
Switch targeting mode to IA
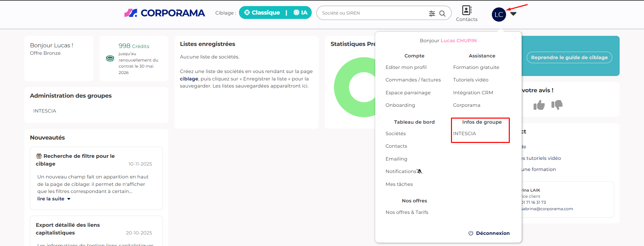pos(301,13)
